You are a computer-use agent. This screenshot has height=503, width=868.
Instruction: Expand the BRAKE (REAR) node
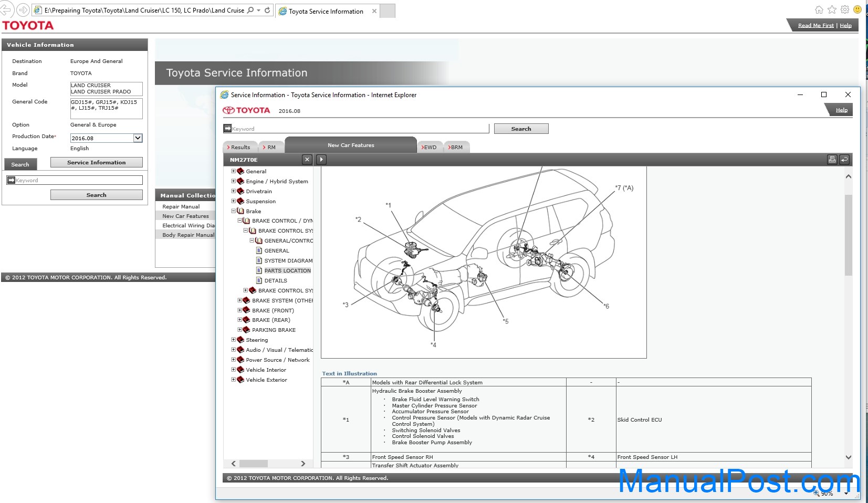click(239, 320)
